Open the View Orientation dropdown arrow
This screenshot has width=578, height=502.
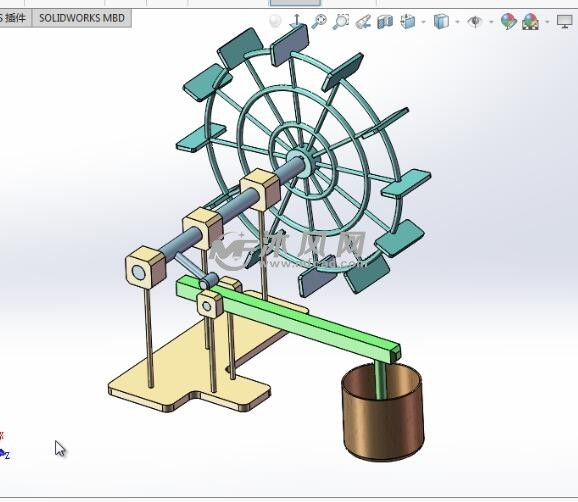pyautogui.click(x=423, y=22)
